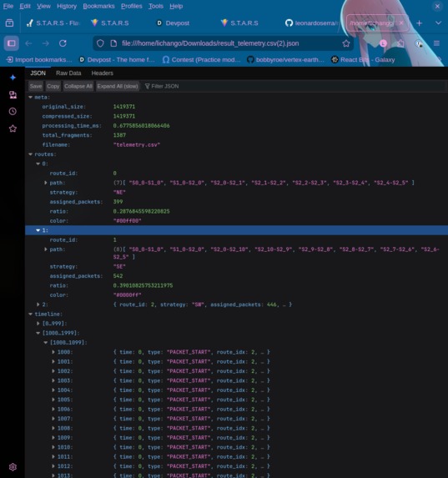Collapse timeline [1000…1099] range
This screenshot has height=478, width=448.
coord(46,342)
